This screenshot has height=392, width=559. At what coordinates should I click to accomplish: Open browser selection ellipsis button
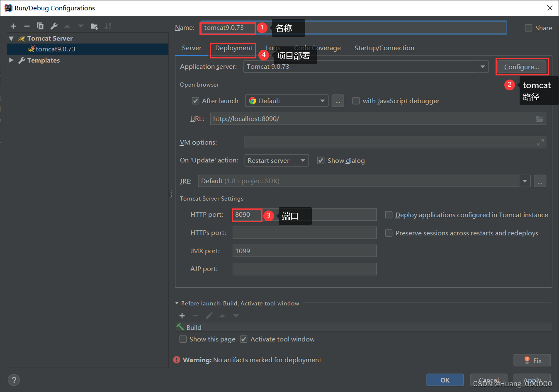tap(338, 101)
